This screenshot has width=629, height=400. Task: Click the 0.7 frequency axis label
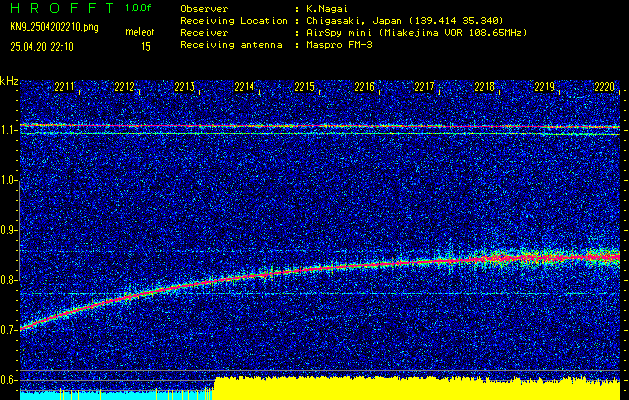tap(7, 330)
